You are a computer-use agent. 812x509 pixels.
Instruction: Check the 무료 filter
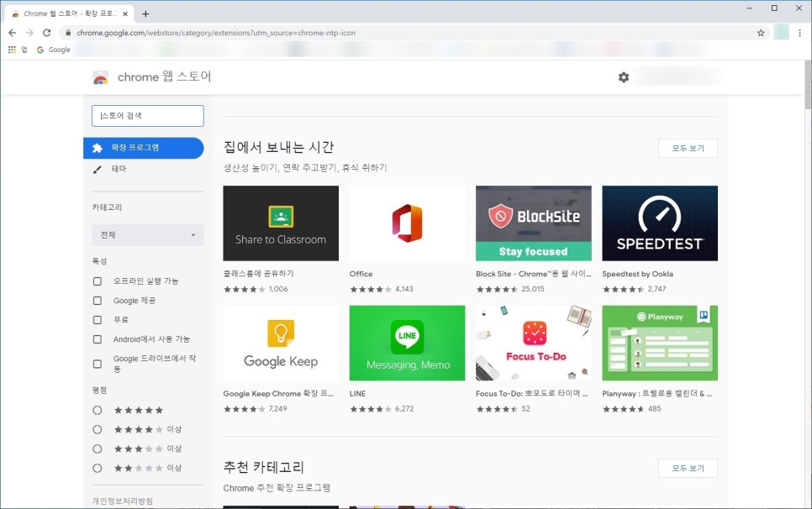tap(98, 320)
